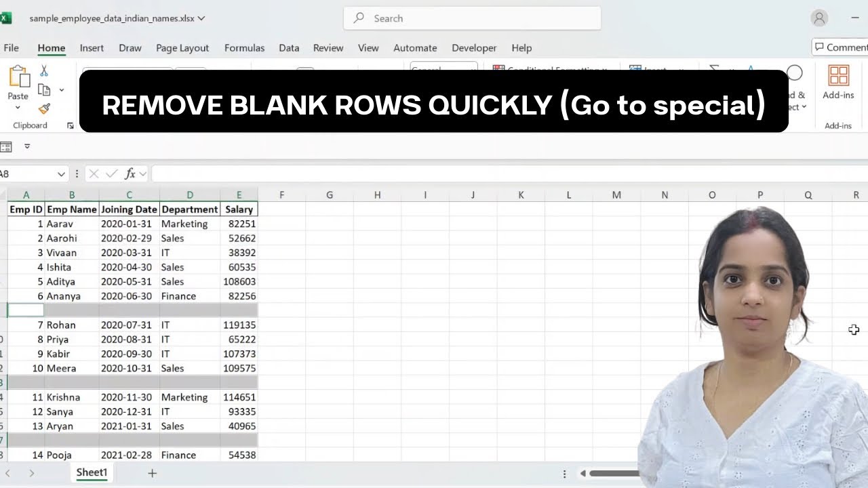Click the Cut scissors icon

[44, 71]
